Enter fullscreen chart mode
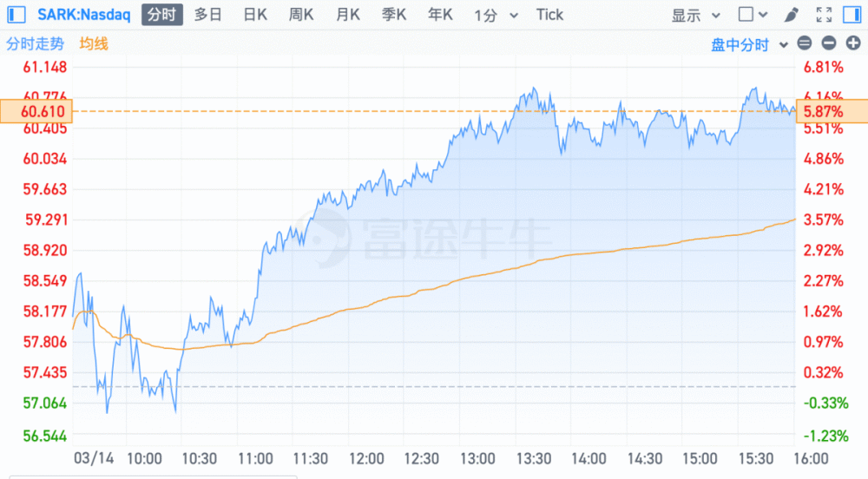The image size is (868, 479). pos(824,15)
